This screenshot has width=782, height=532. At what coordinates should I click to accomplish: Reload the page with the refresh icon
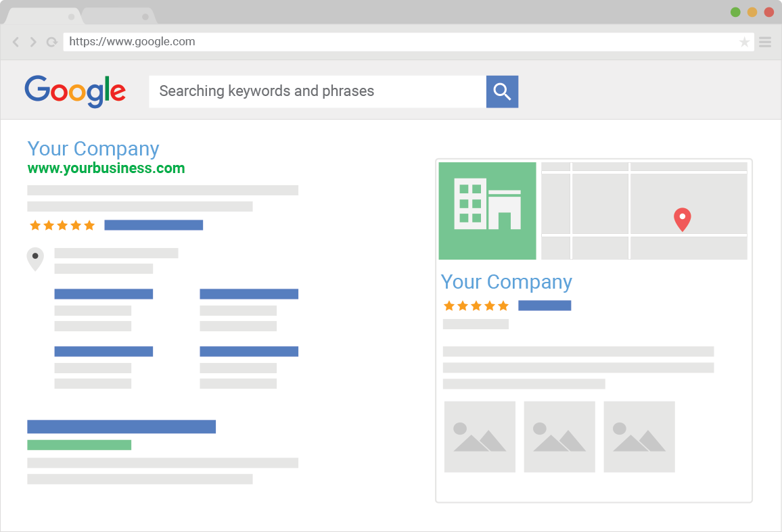pos(51,42)
